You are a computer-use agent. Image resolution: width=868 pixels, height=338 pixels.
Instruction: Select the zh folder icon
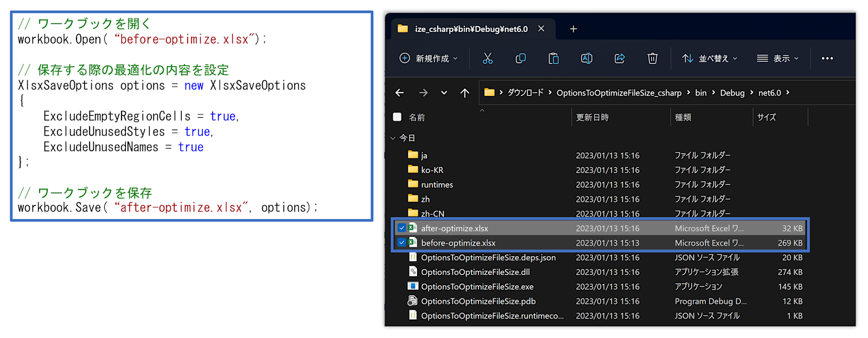click(x=413, y=199)
